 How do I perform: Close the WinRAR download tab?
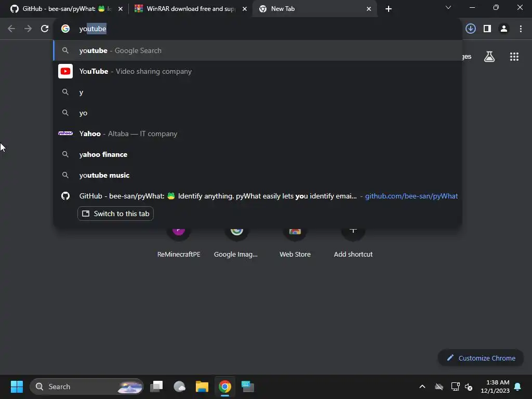245,9
